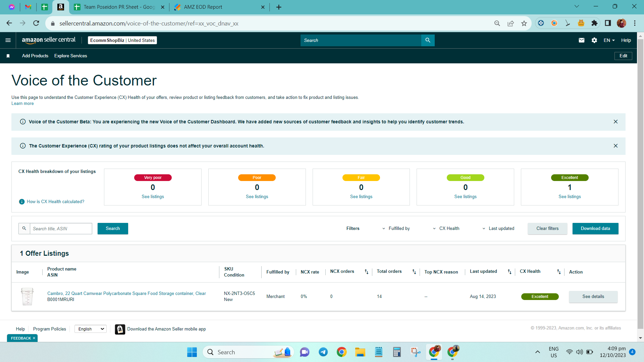Viewport: 644px width, 362px height.
Task: Open the browser extensions puzzle icon
Action: coord(594,23)
